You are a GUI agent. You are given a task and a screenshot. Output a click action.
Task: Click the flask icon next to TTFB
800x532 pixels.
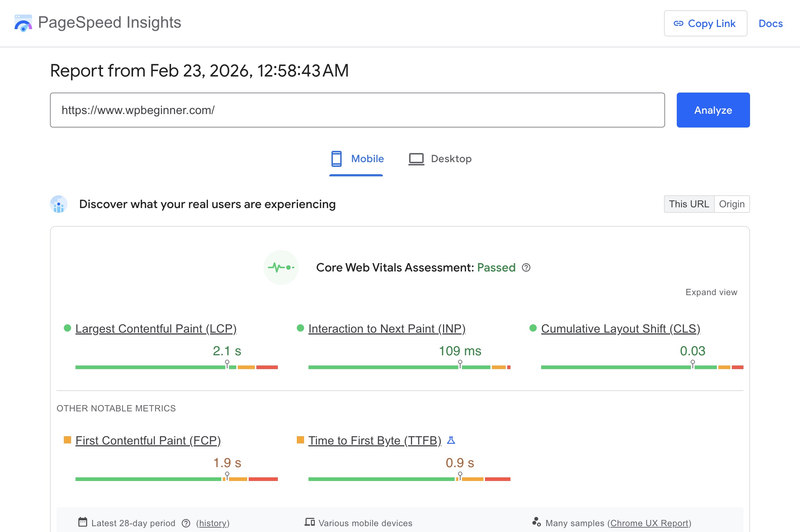point(452,440)
